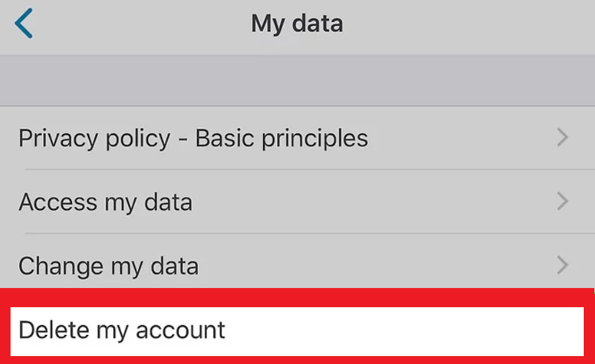595x364 pixels.
Task: Open Privacy policy - Basic principles
Action: (193, 138)
